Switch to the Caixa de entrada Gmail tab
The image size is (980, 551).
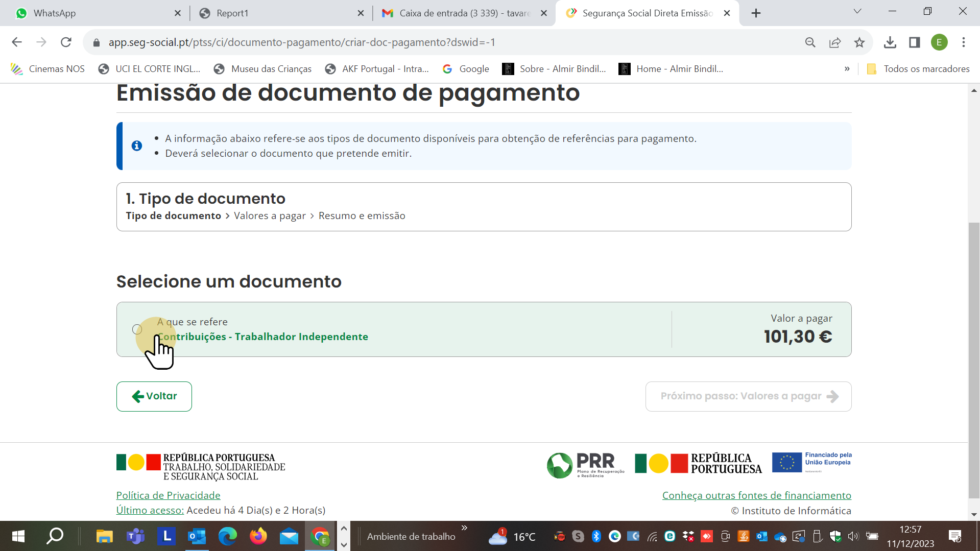click(455, 13)
